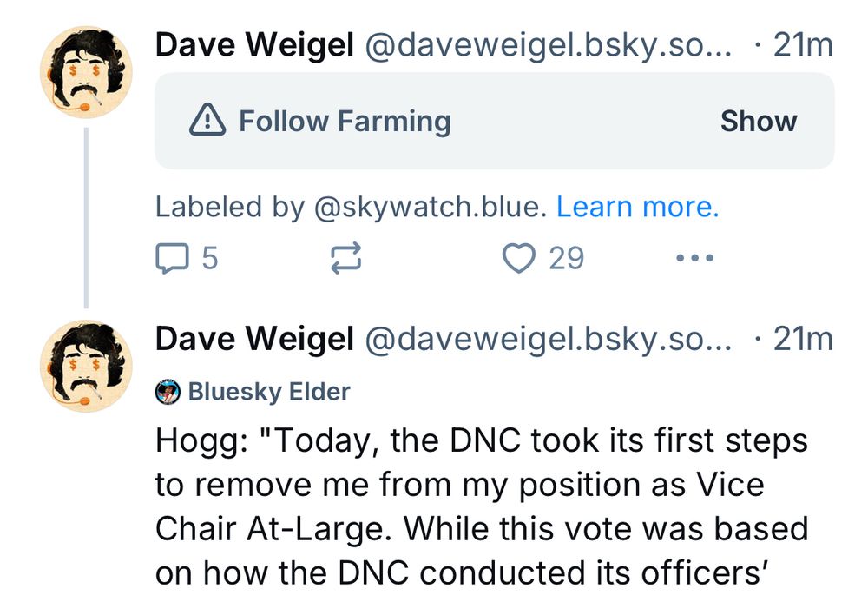Image resolution: width=868 pixels, height=602 pixels.
Task: Like the top post with the heart icon
Action: pos(520,257)
